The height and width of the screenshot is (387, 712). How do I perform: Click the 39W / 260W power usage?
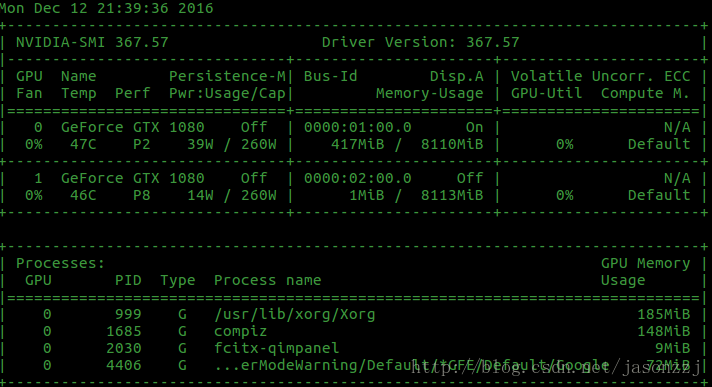(x=232, y=144)
